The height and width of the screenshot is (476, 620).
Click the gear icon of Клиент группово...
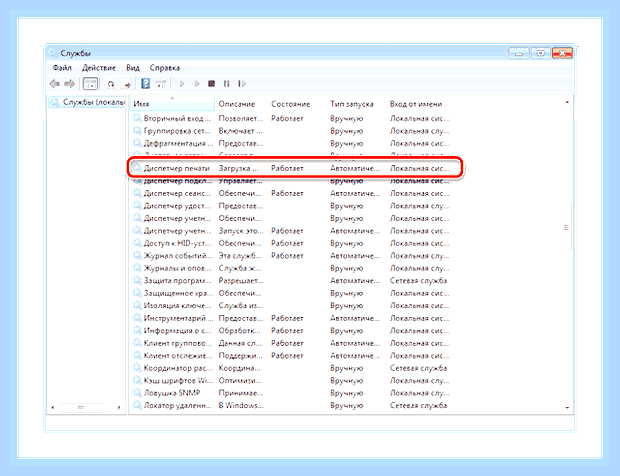137,343
